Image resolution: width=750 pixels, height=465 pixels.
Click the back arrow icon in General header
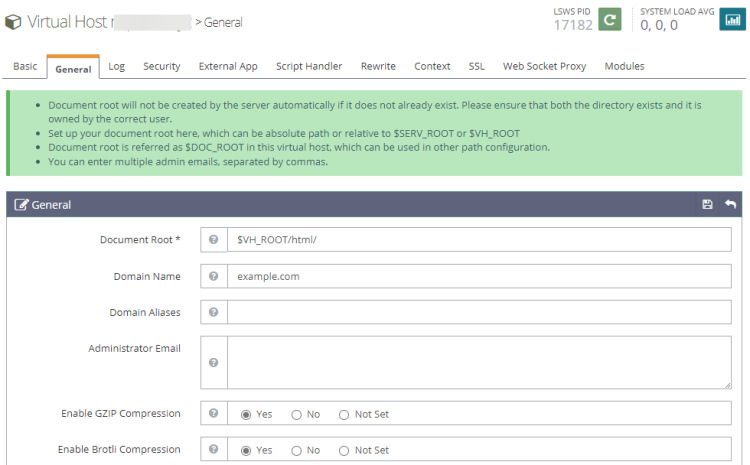tap(730, 204)
